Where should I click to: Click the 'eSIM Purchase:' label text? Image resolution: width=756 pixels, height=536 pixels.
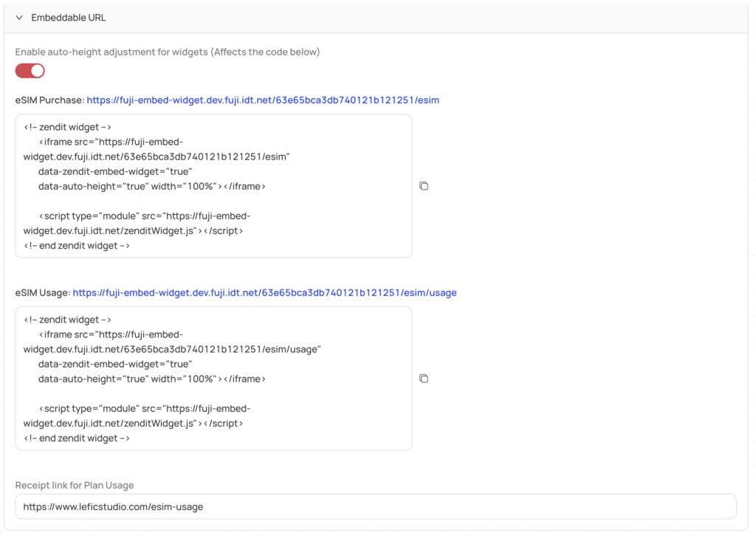pyautogui.click(x=49, y=100)
